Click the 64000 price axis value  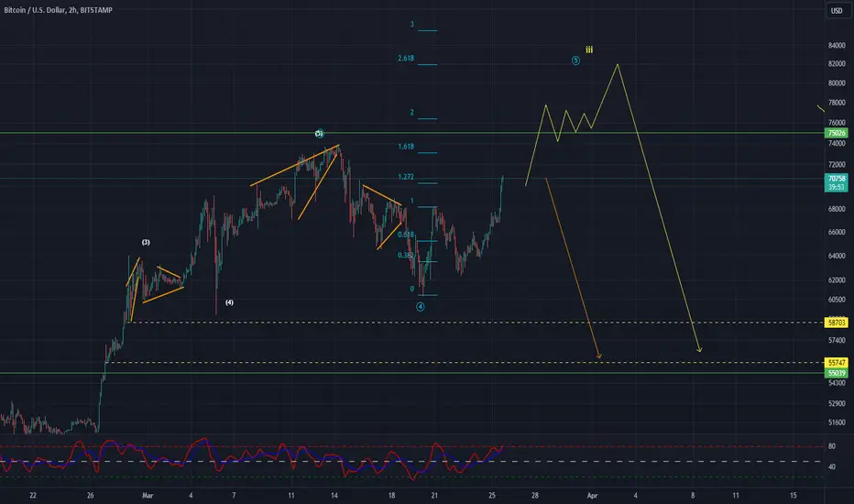click(x=837, y=256)
